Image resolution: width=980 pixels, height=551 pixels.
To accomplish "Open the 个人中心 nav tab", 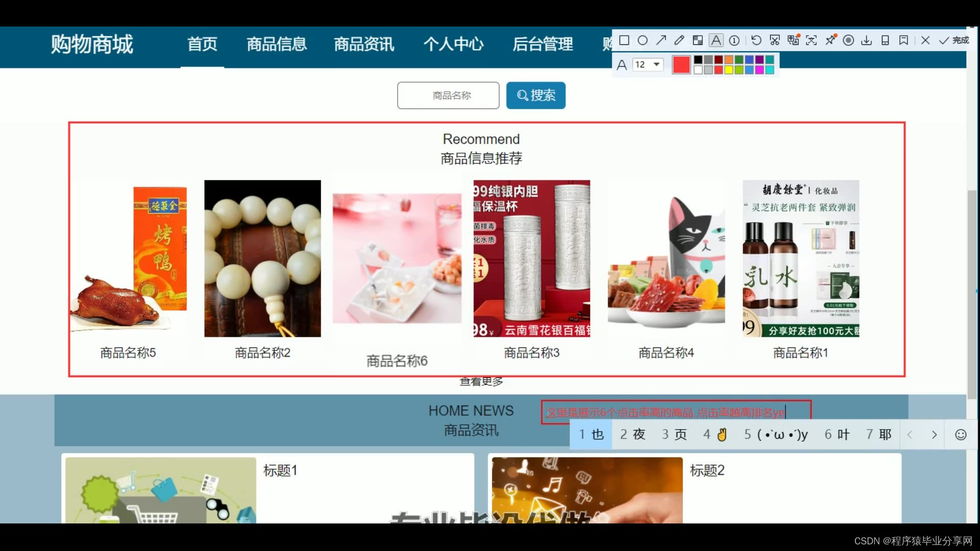I will point(453,44).
